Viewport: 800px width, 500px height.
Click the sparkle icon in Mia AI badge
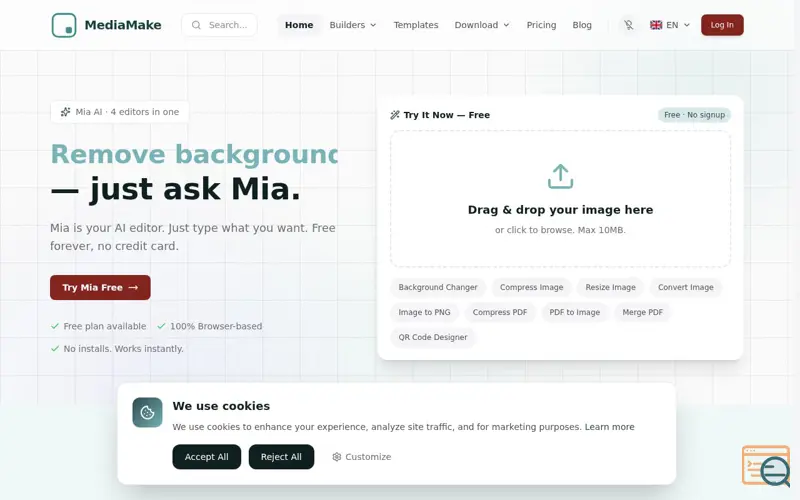coord(65,112)
